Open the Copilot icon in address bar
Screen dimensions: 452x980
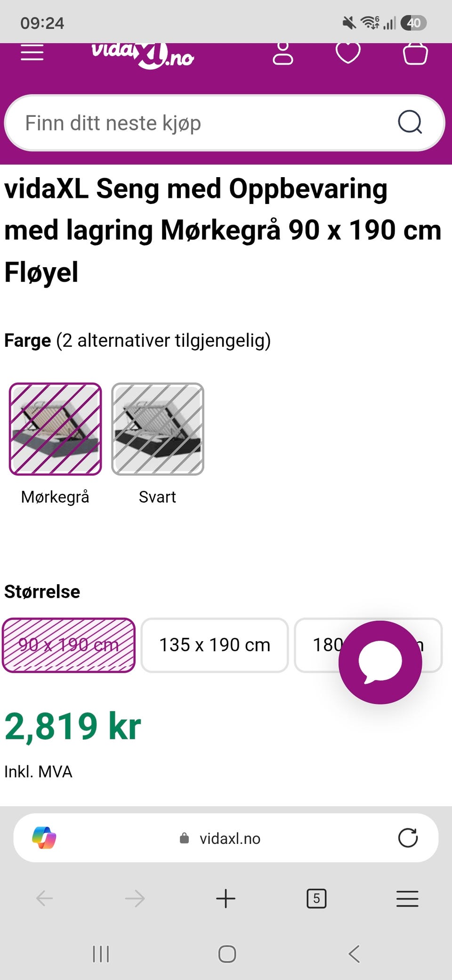pyautogui.click(x=44, y=838)
